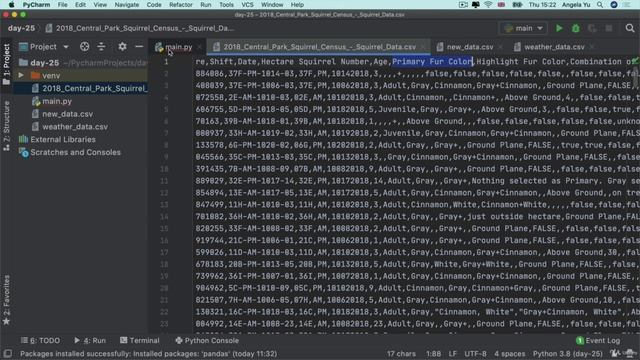
Task: Open the 1: Project side tool window
Action: point(6,63)
